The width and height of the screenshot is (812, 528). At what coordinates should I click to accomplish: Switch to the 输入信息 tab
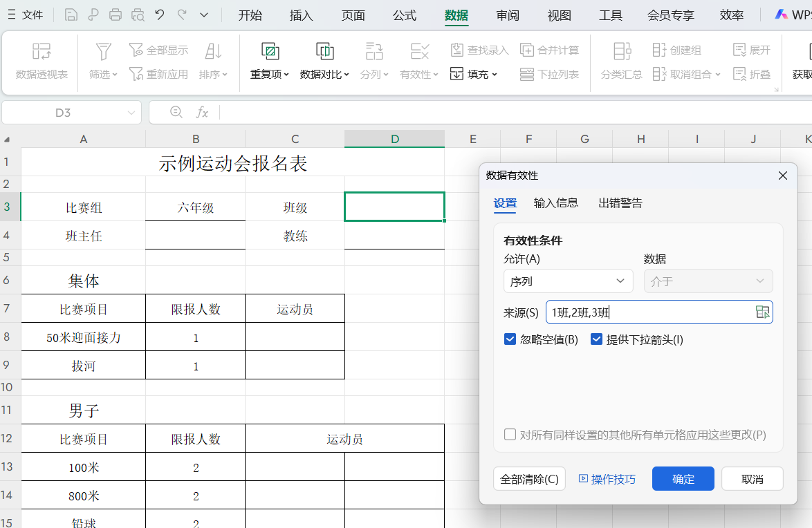pos(556,203)
